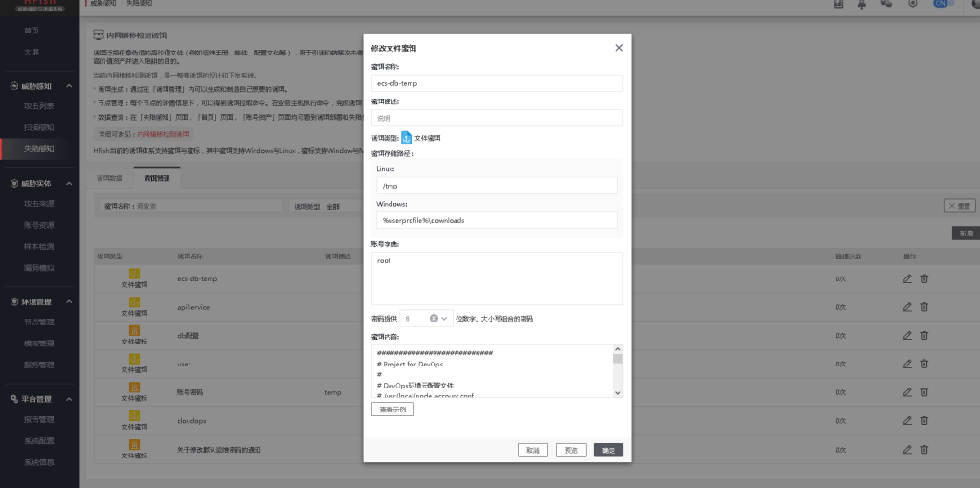The height and width of the screenshot is (488, 980).
Task: Click the Linux path input field
Action: tap(497, 186)
